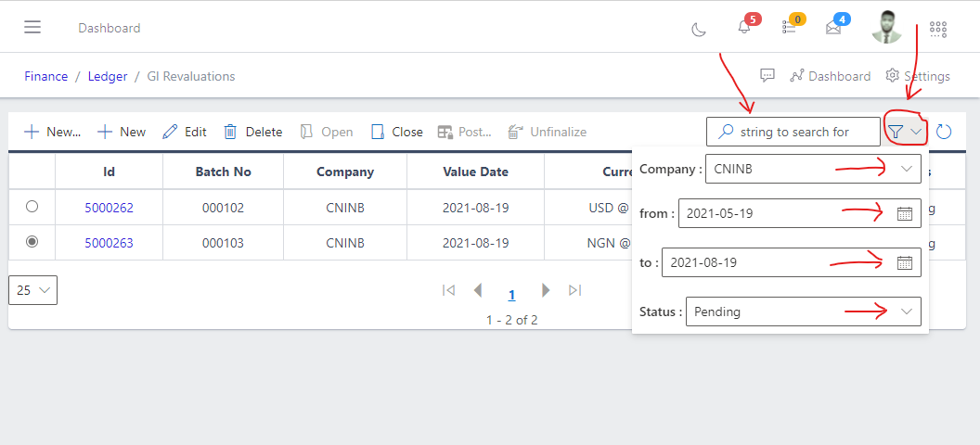The image size is (980, 445).
Task: Open task list icon with 0 badge
Action: 790,28
